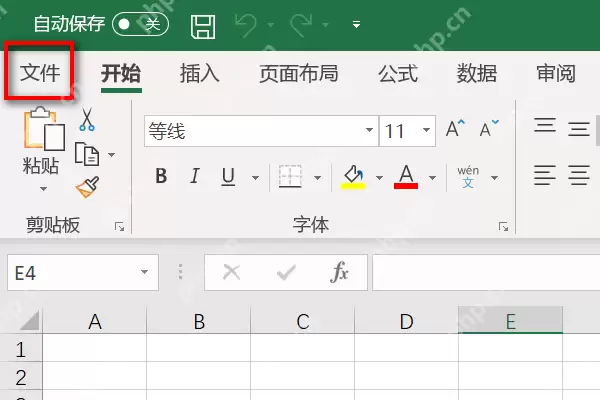Screen dimensions: 600x400
Task: Click the Save floppy disk icon
Action: pos(203,26)
